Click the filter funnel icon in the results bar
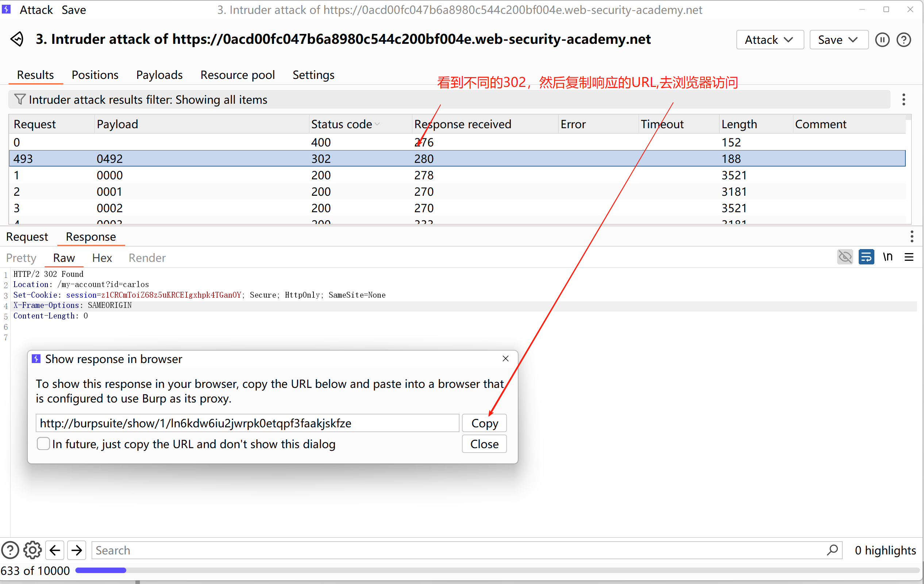 (x=20, y=99)
